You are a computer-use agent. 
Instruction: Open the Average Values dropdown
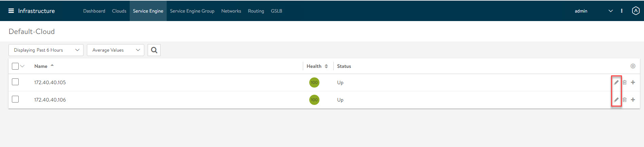[x=115, y=50]
